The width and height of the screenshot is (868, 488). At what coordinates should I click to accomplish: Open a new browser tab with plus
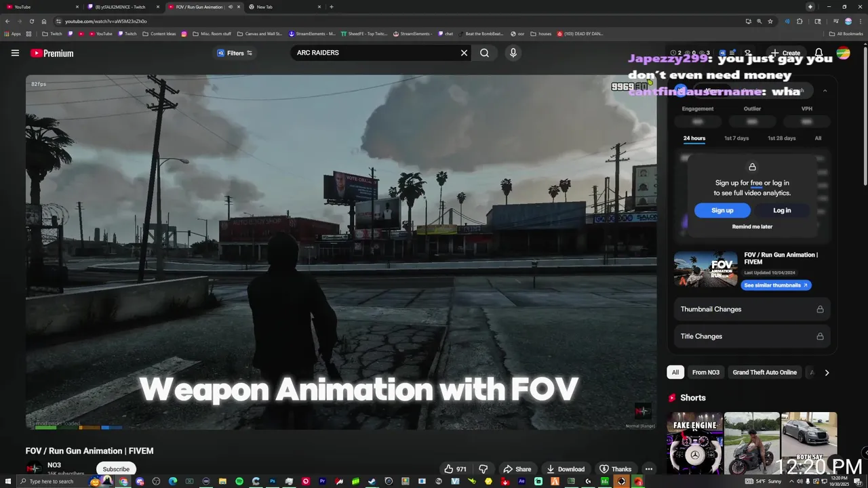(331, 7)
